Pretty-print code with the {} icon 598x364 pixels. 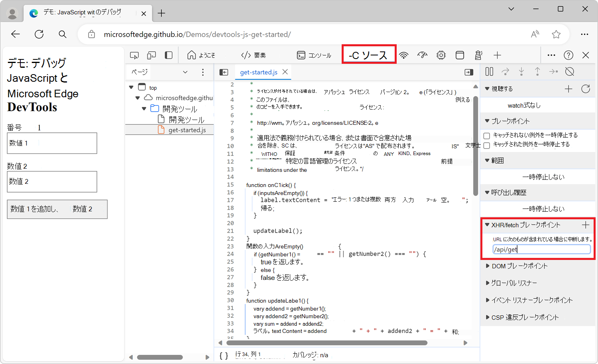(223, 355)
